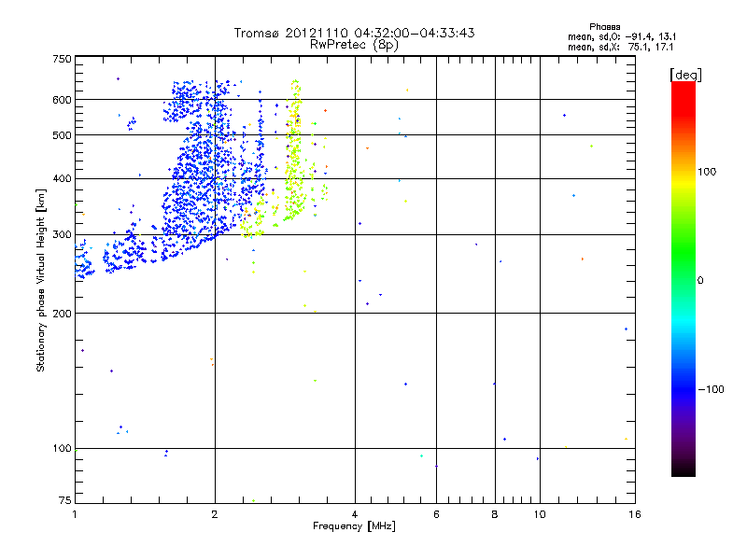The width and height of the screenshot is (747, 560).
Task: Click the dense blue echo cluster near 2 MHz
Action: click(x=200, y=186)
